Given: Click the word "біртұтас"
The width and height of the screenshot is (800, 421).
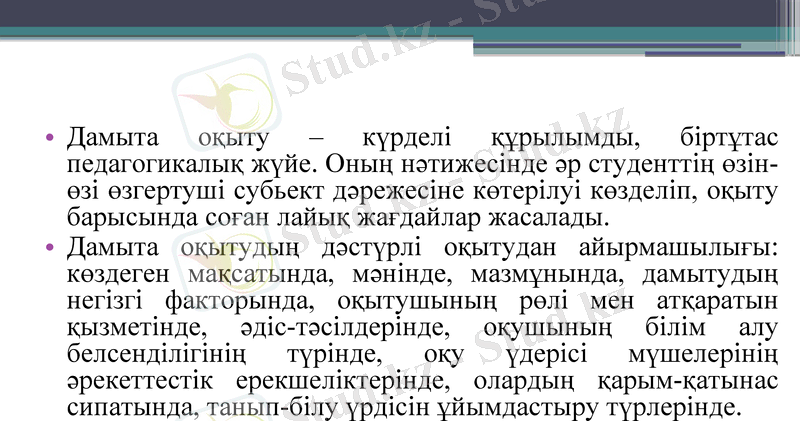Looking at the screenshot, I should click(x=729, y=139).
